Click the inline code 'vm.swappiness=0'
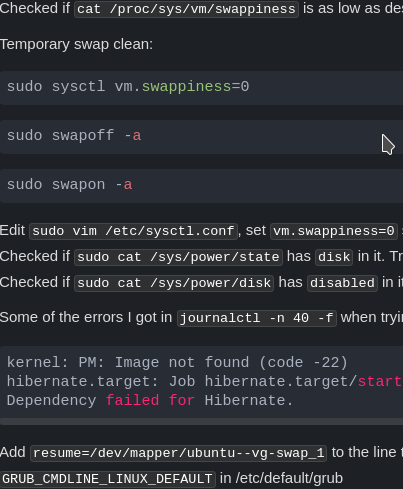403x489 pixels. 334,231
